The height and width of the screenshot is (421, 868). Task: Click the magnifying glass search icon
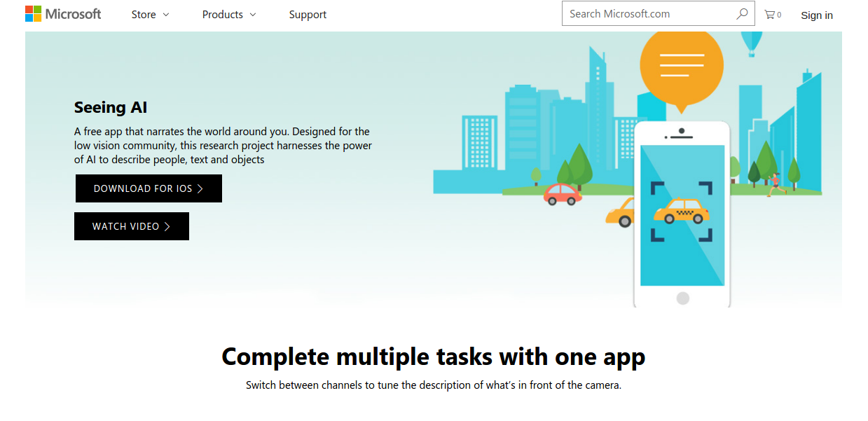click(742, 14)
